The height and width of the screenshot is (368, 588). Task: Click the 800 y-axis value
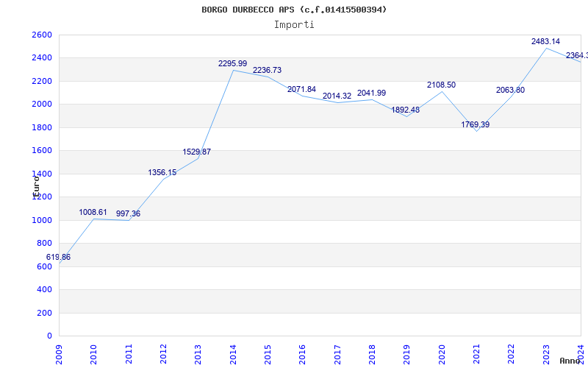(44, 244)
